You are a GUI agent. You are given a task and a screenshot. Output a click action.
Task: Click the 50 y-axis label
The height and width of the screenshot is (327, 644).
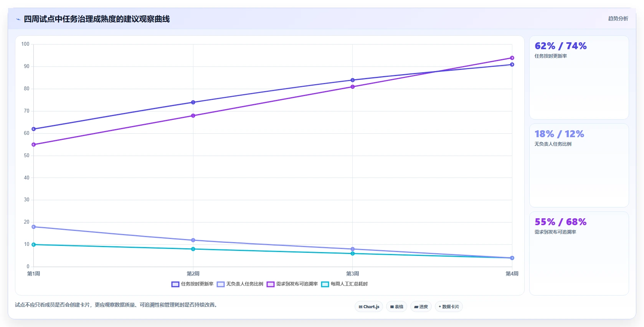pyautogui.click(x=26, y=156)
